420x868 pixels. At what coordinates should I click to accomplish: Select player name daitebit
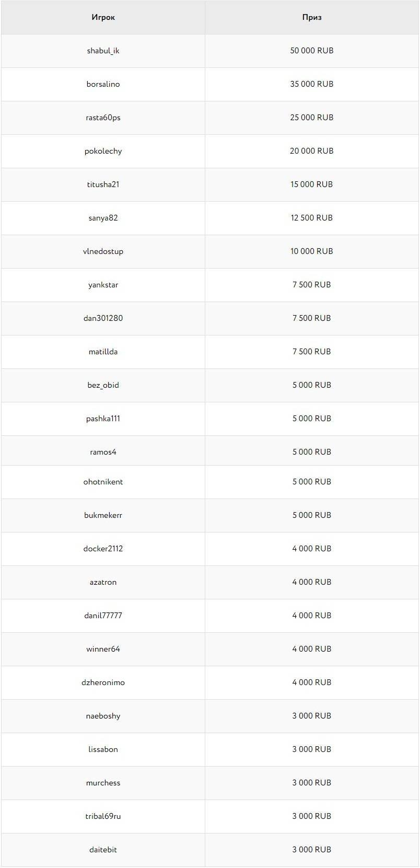click(x=103, y=850)
